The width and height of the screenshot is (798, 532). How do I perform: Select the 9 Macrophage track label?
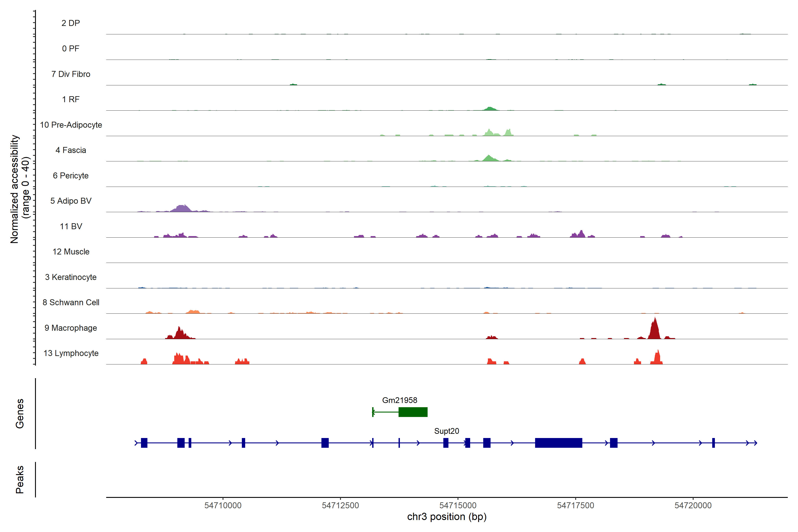(70, 328)
